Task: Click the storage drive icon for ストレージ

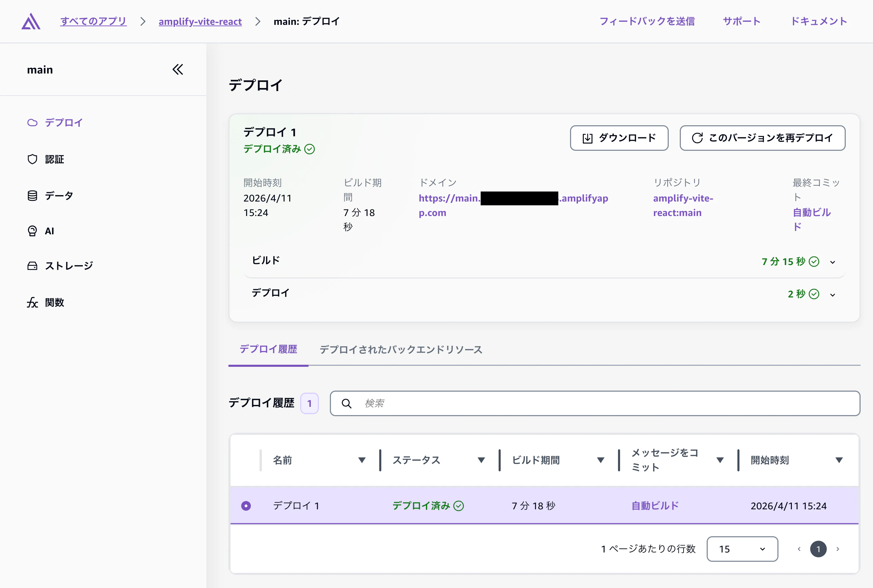Action: (x=33, y=266)
